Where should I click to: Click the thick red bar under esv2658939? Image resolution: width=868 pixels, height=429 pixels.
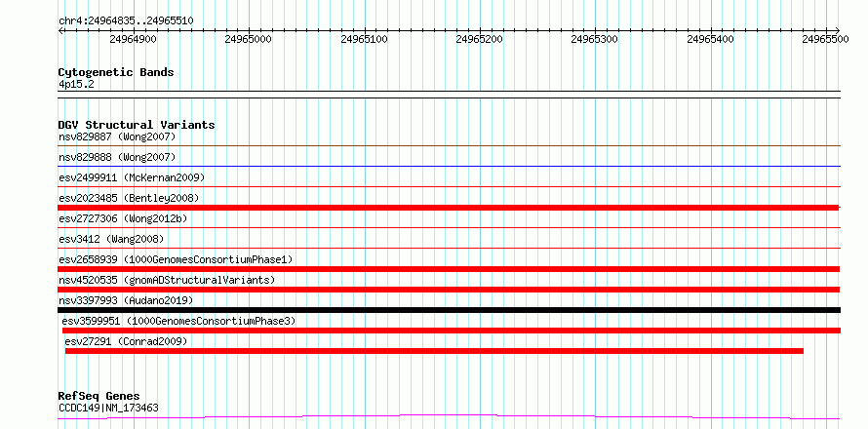(x=449, y=269)
